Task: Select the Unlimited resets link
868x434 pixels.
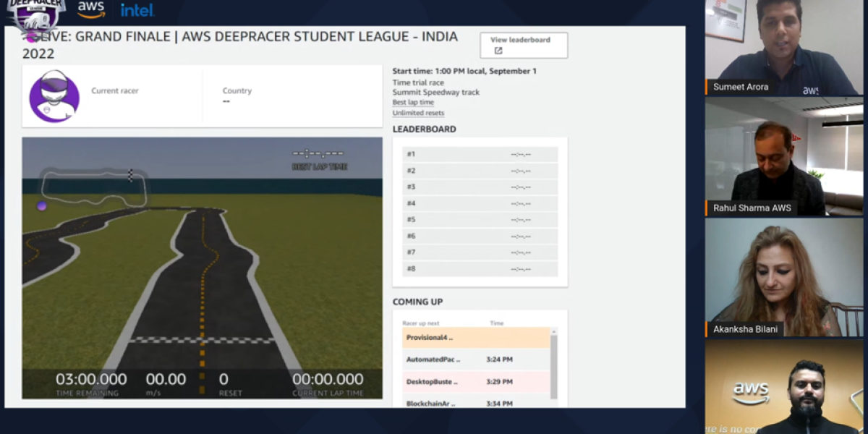Action: tap(418, 113)
